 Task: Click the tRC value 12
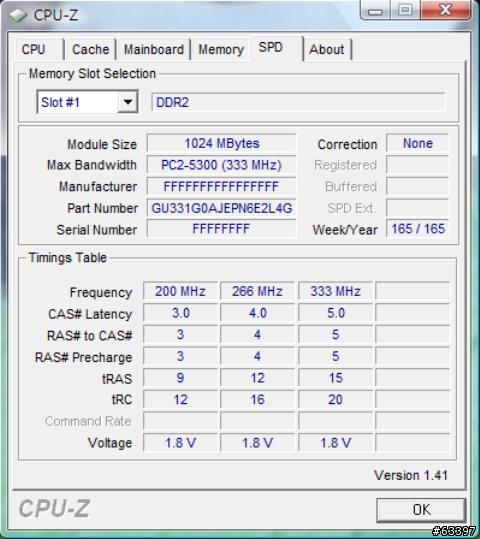pyautogui.click(x=181, y=400)
